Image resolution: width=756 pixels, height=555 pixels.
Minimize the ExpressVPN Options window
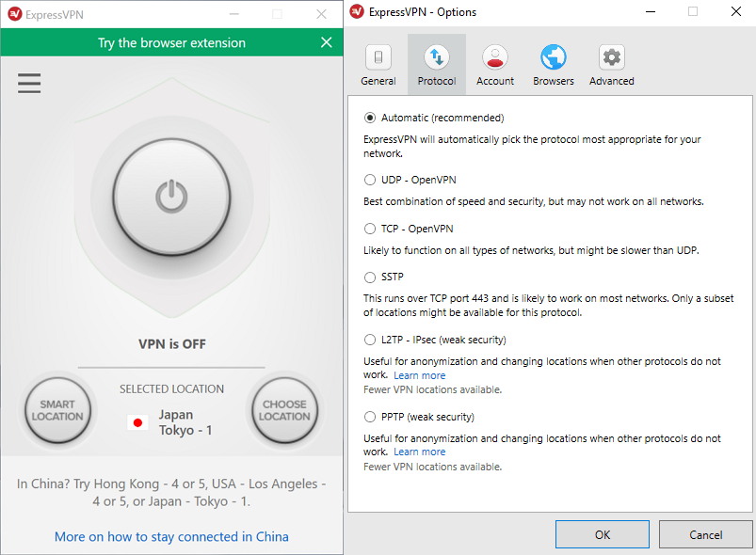point(651,11)
